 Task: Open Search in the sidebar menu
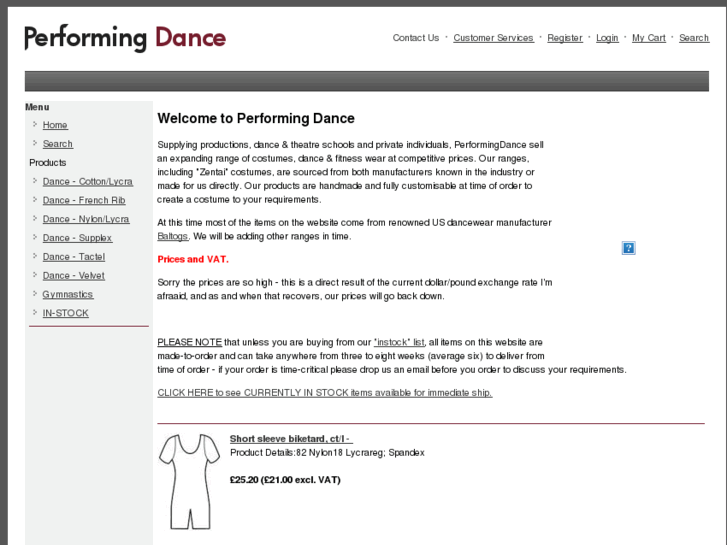[58, 144]
